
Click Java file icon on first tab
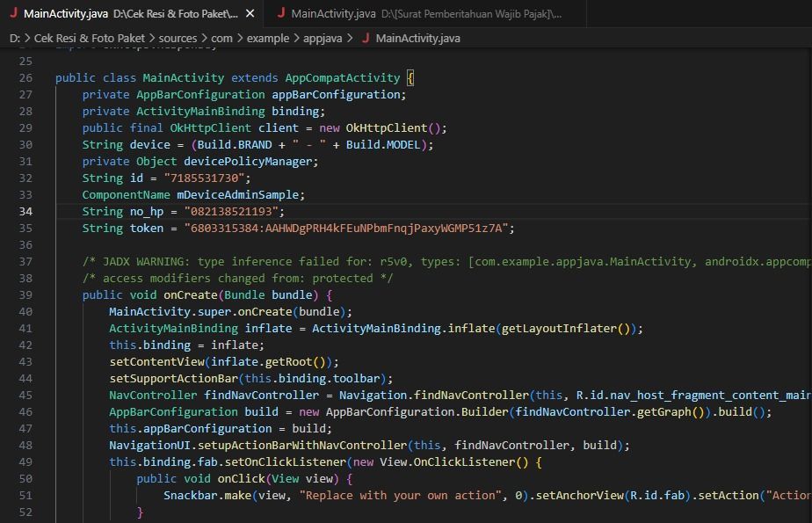click(x=14, y=13)
